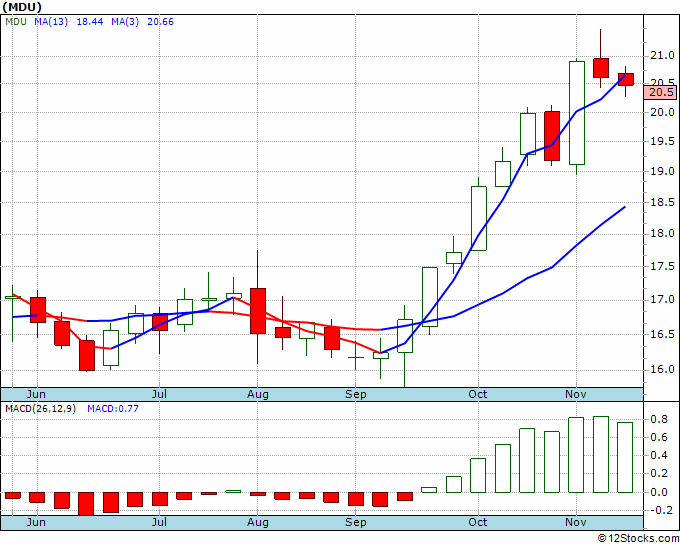This screenshot has height=546, width=680.
Task: Click the large green candlestick at November start
Action: [577, 113]
